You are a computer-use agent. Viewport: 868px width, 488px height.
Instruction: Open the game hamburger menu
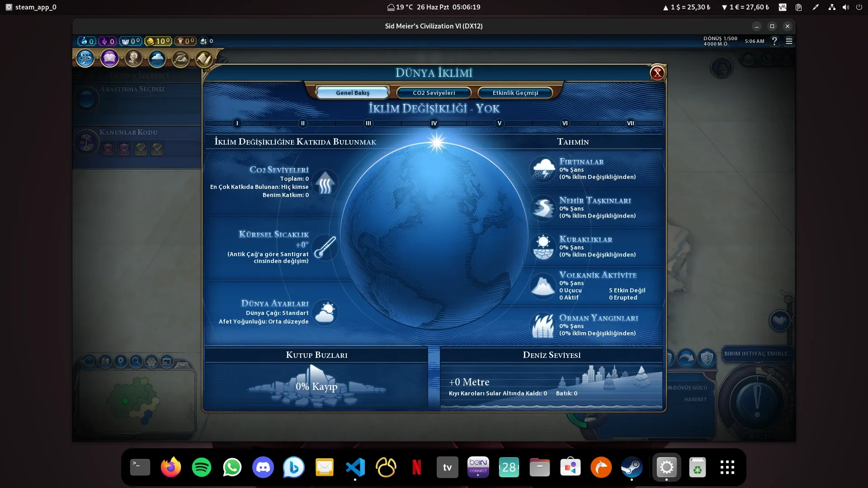point(789,41)
